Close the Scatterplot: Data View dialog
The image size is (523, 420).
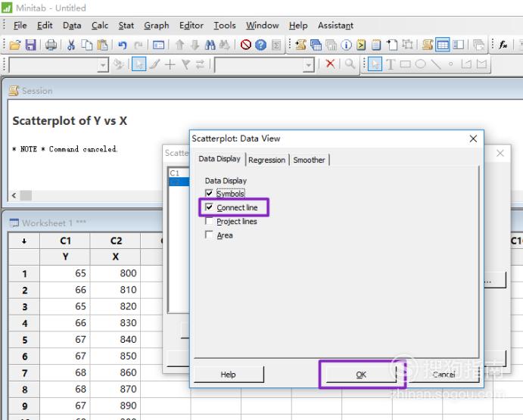pyautogui.click(x=473, y=138)
